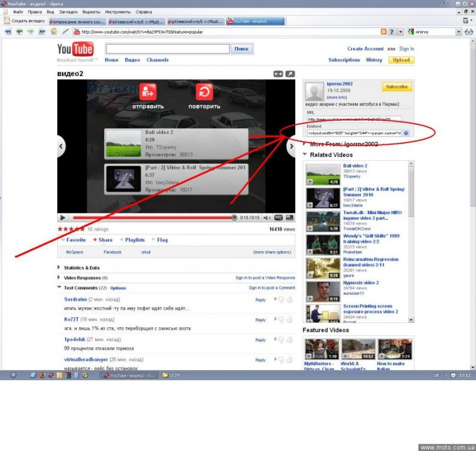Open the address bar dropdown arrow
Image resolution: width=476 pixels, height=451 pixels.
point(401,31)
